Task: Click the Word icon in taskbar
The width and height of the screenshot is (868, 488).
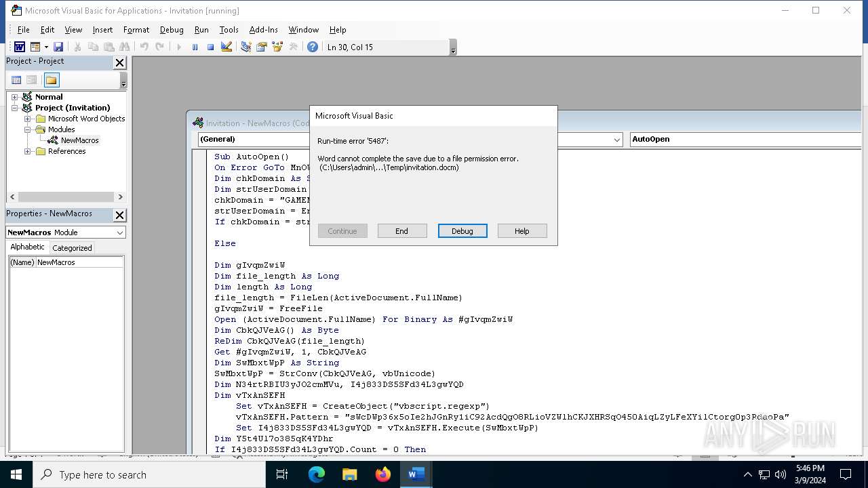Action: 416,474
